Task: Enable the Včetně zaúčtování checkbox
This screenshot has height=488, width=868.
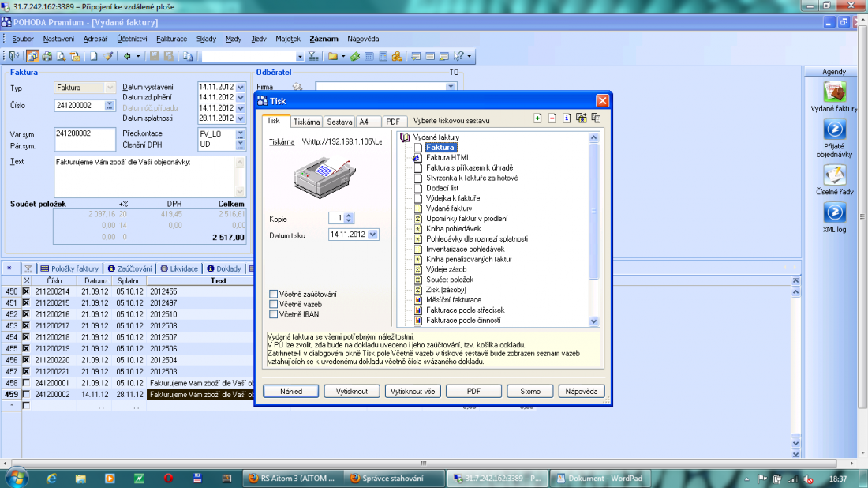Action: click(x=274, y=294)
